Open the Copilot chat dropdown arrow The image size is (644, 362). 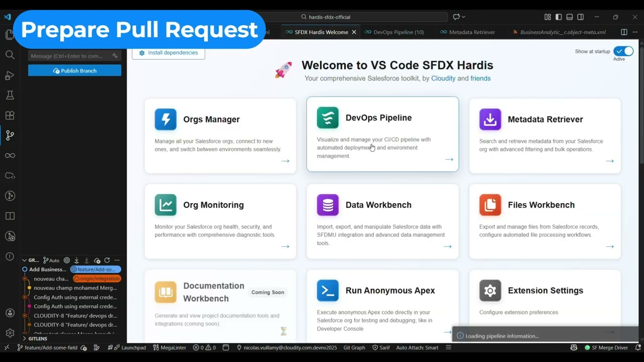click(x=463, y=17)
